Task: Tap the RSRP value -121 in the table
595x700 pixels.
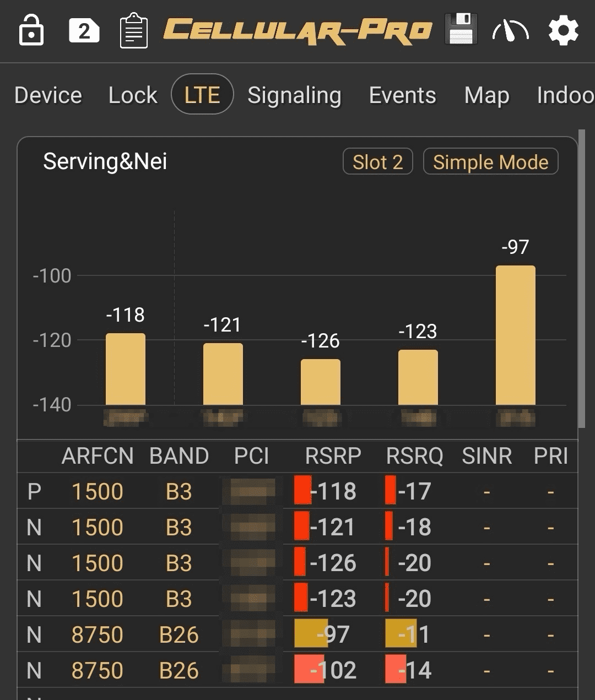Action: point(333,527)
